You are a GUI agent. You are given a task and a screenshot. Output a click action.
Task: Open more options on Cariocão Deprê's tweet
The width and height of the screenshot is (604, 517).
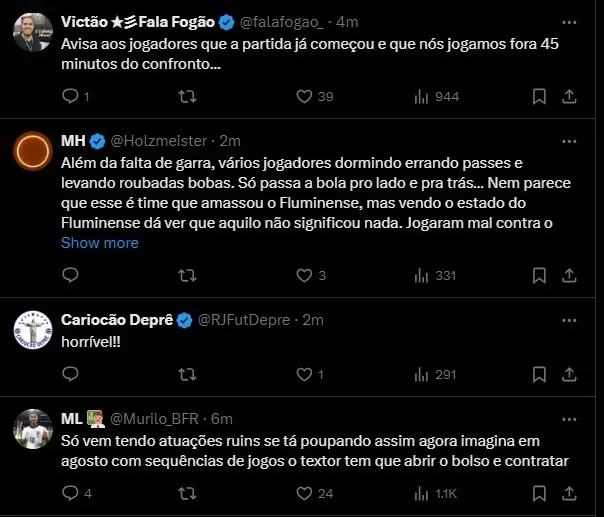[568, 320]
